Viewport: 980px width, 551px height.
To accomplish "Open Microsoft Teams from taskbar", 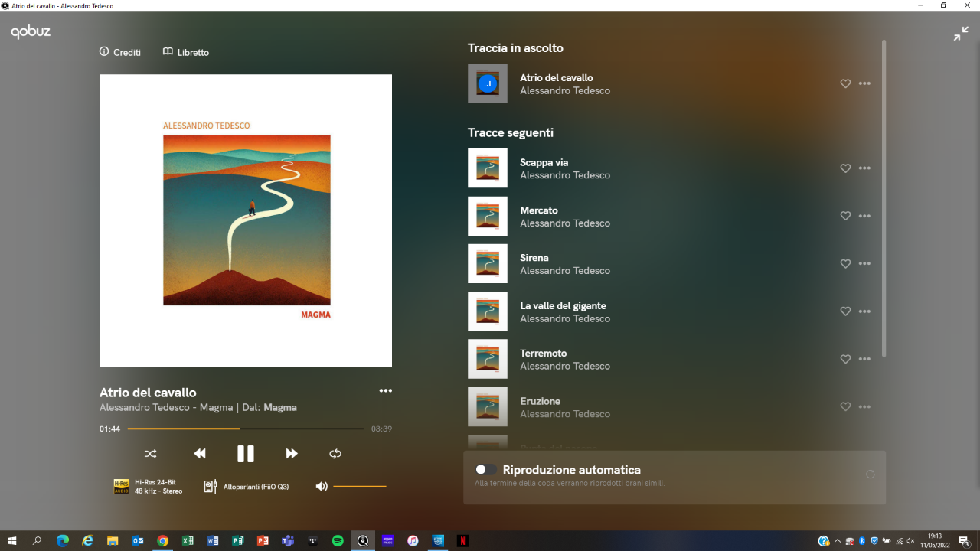I will click(288, 541).
